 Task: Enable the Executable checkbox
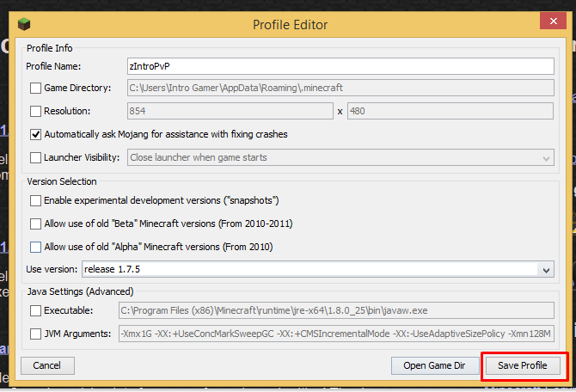pos(35,311)
